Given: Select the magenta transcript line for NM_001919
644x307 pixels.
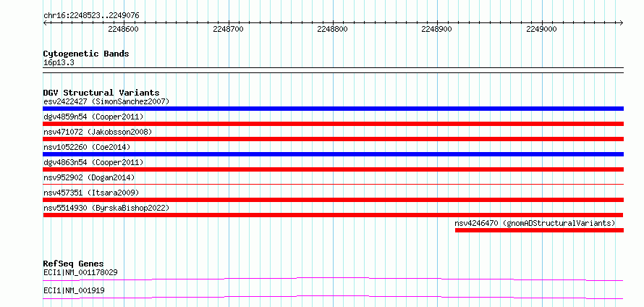Looking at the screenshot, I should click(333, 297).
